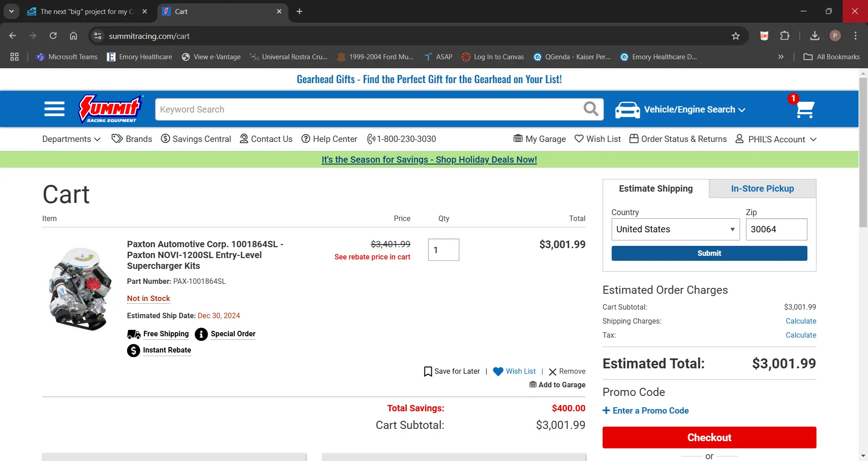Screen dimensions: 868x461
Task: Click the Special Order info icon
Action: point(201,334)
